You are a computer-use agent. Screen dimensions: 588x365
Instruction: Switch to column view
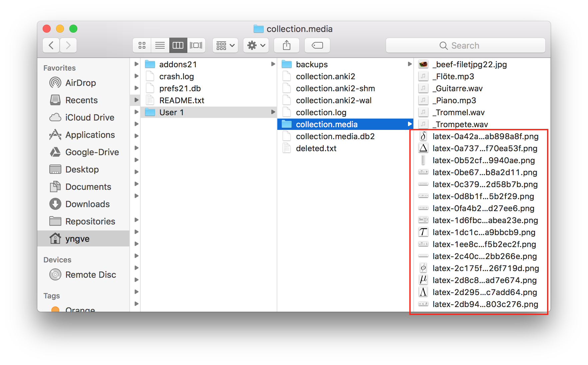pyautogui.click(x=178, y=45)
